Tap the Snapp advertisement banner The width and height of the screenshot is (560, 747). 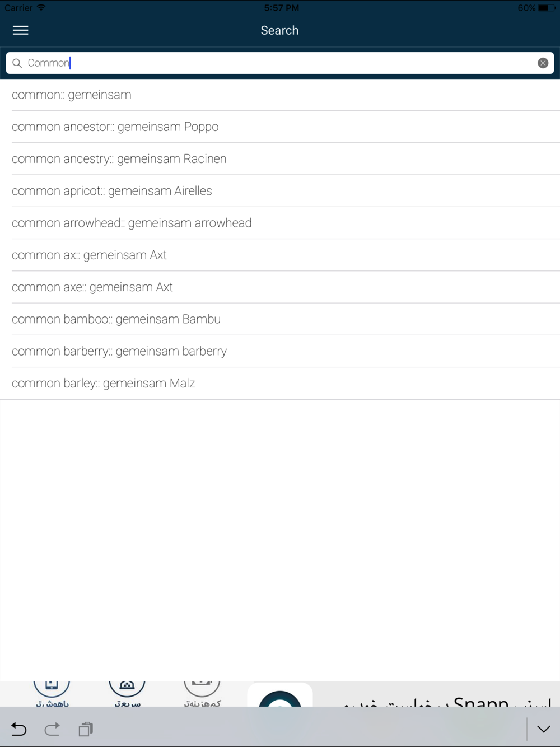pos(280,694)
